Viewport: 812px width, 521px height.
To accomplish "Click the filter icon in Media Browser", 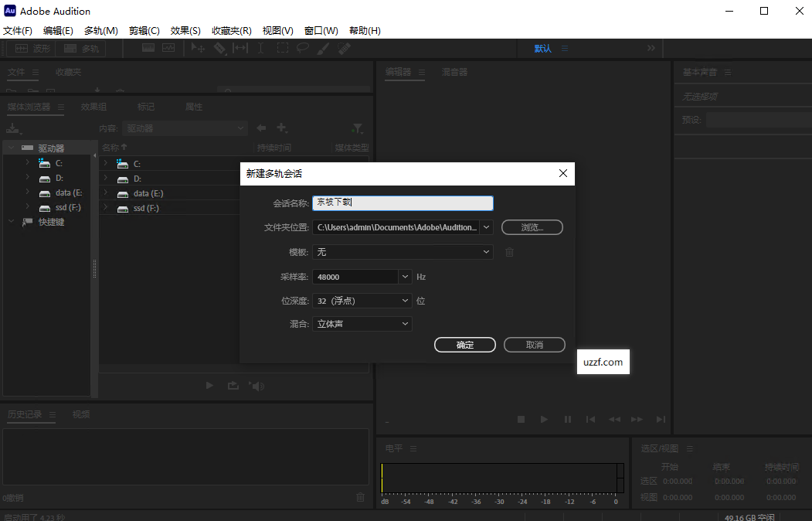I will 357,128.
